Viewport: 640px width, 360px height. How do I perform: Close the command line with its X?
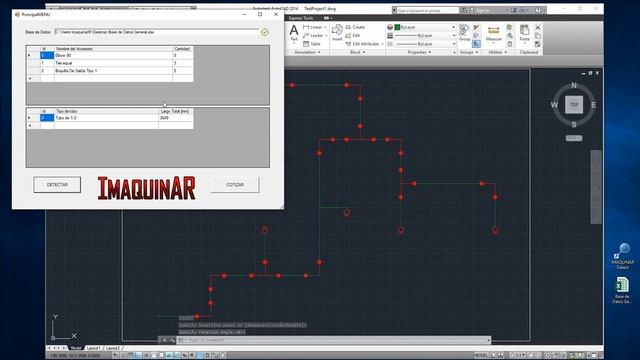point(164,340)
